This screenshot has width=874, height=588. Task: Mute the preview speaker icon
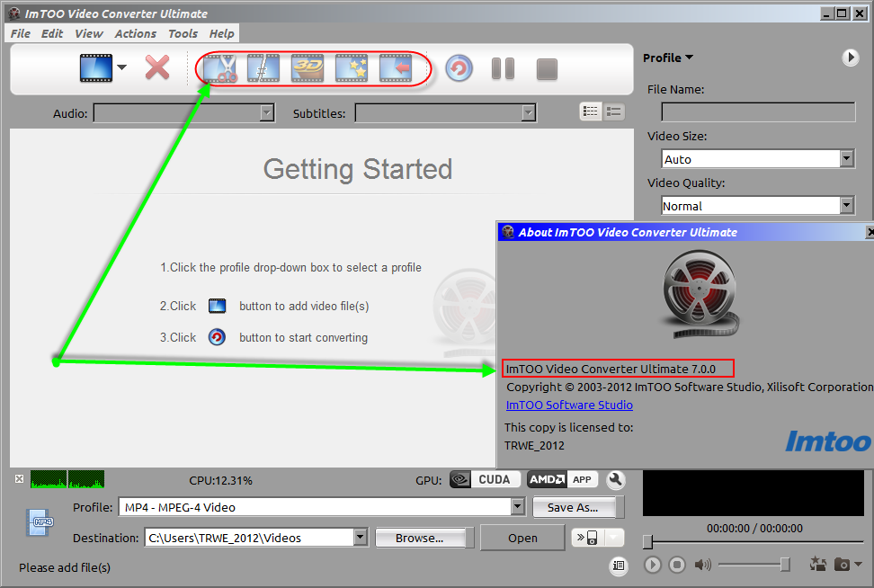(x=702, y=565)
